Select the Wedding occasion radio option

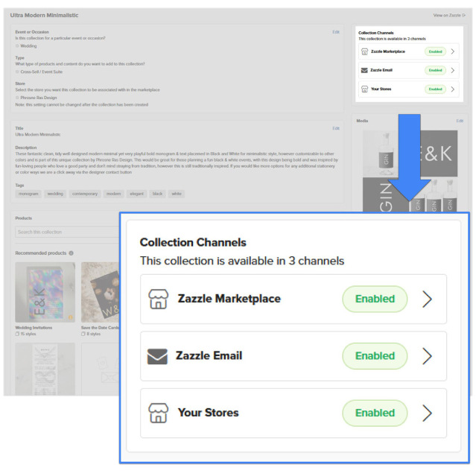tap(17, 46)
